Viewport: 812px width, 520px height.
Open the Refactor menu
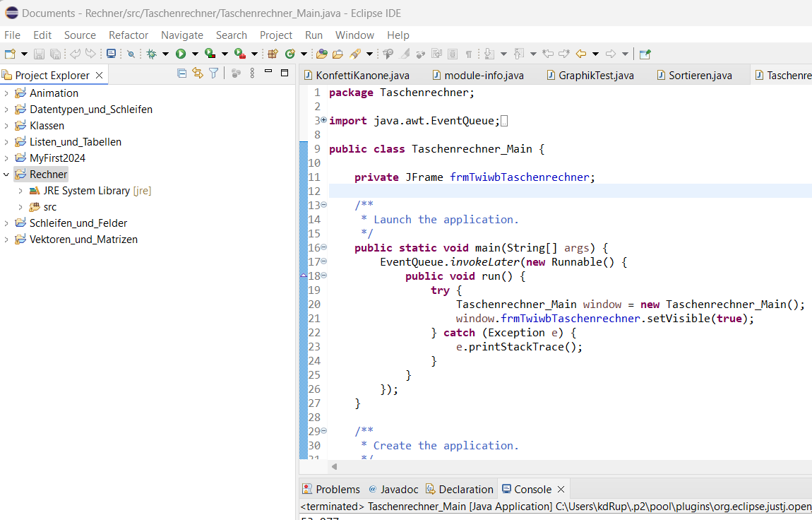click(128, 35)
